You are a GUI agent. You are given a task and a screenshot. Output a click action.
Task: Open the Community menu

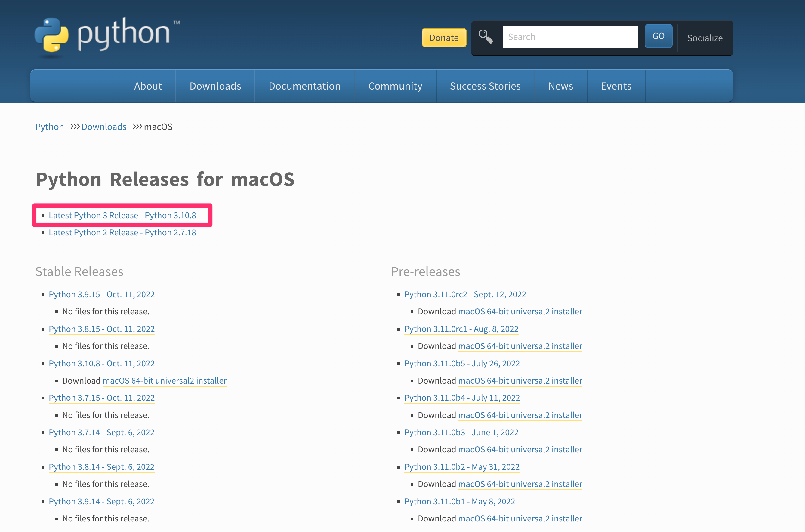(x=395, y=86)
